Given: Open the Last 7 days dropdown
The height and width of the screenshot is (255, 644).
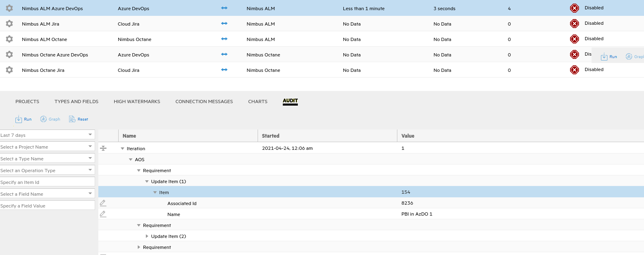Looking at the screenshot, I should click(47, 135).
